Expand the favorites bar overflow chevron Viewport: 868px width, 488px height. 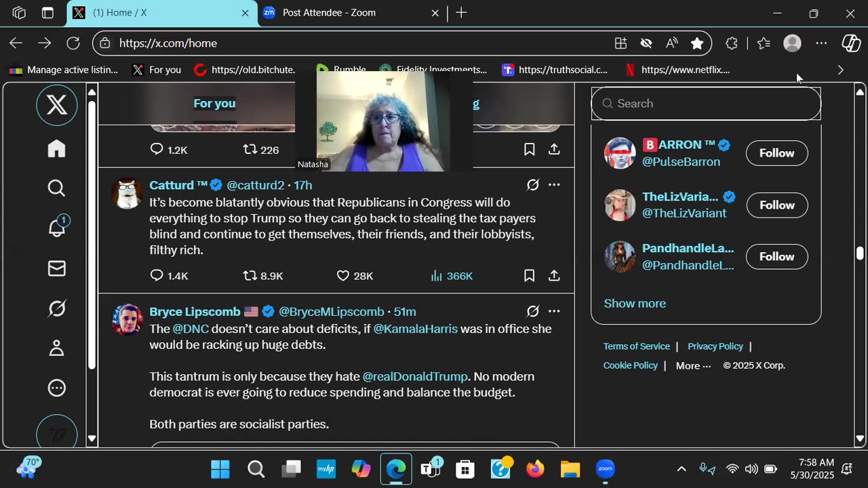[841, 70]
